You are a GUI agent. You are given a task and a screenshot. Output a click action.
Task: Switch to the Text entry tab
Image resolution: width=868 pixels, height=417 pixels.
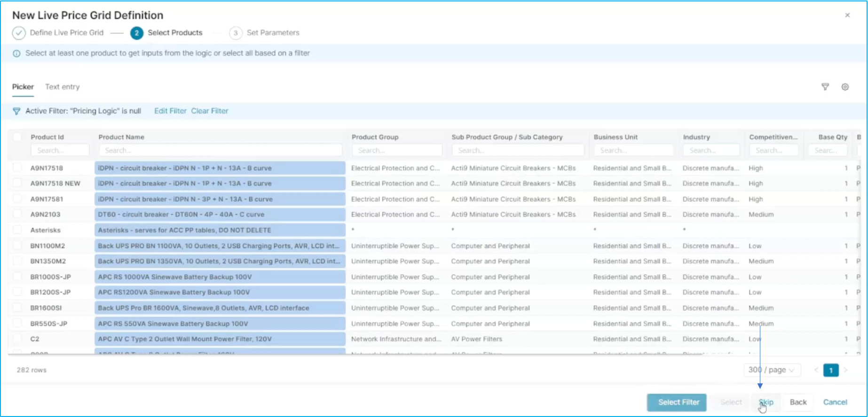tap(63, 87)
